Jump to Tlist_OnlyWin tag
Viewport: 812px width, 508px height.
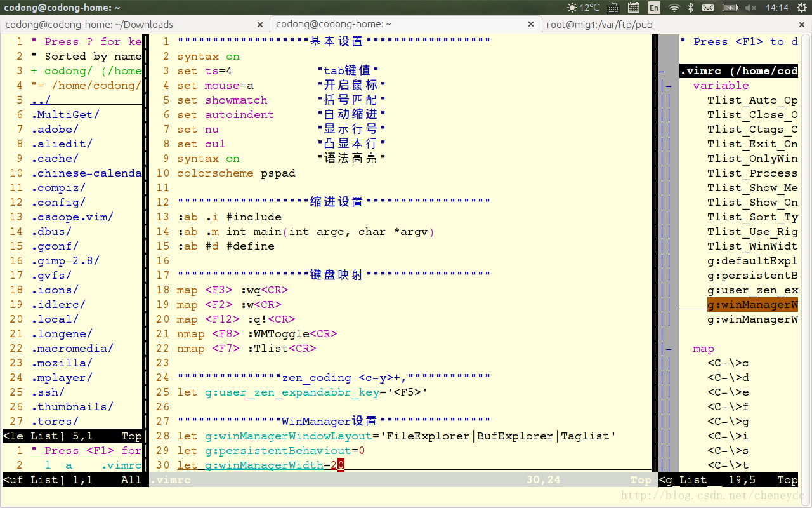[x=752, y=159]
